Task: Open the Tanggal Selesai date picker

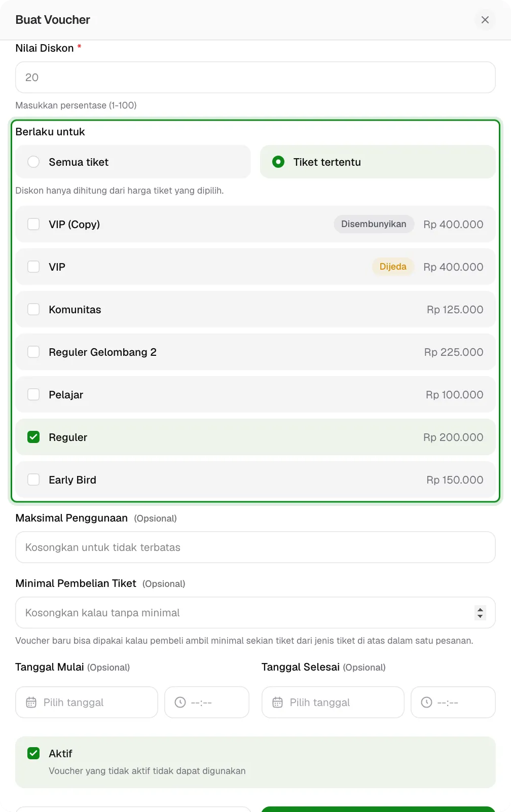Action: [333, 703]
